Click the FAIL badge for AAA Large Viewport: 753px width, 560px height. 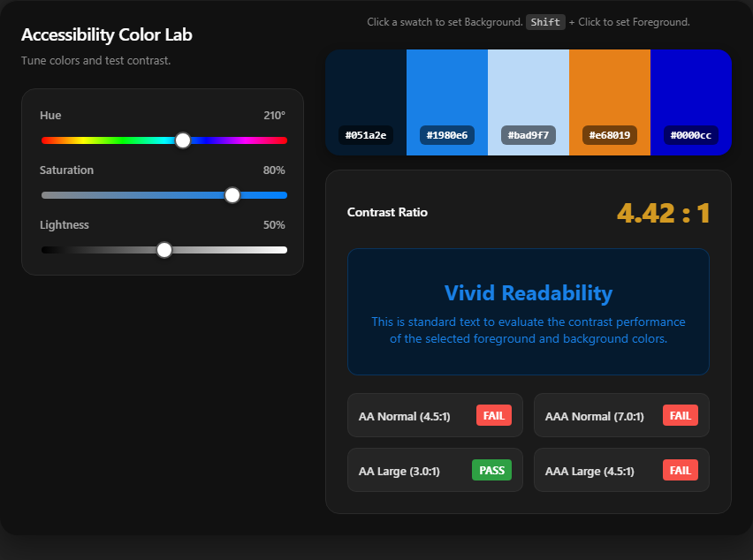click(681, 470)
